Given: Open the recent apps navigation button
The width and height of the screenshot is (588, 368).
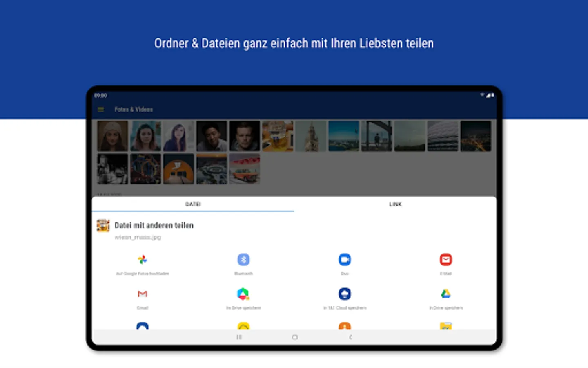Looking at the screenshot, I should coord(239,337).
